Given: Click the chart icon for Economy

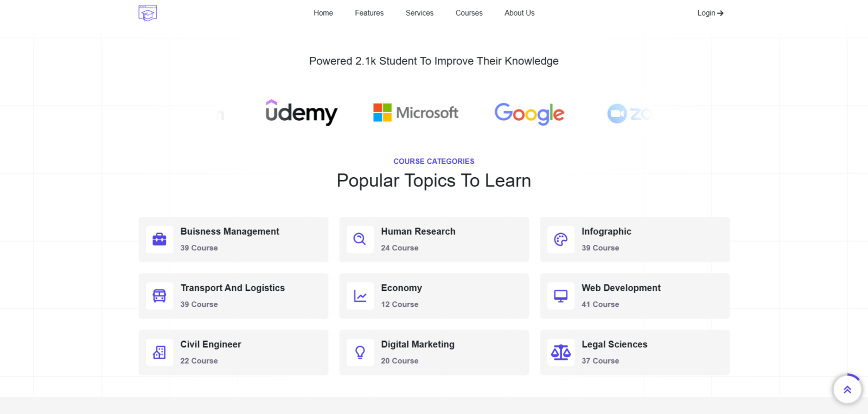Looking at the screenshot, I should 360,296.
